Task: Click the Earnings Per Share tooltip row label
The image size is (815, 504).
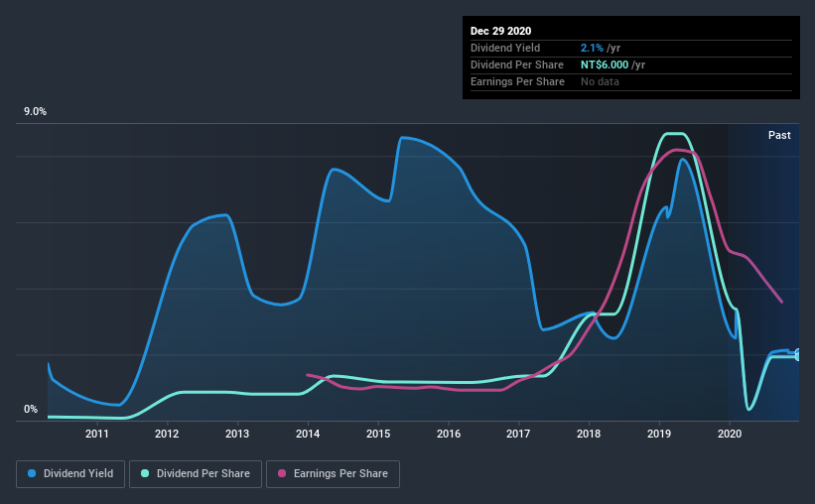Action: point(517,81)
